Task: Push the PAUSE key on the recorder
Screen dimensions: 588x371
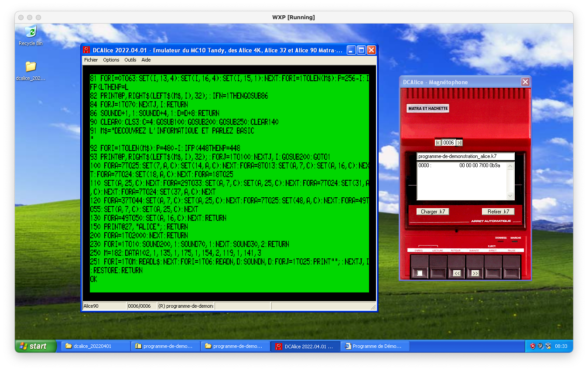Action: click(x=511, y=267)
